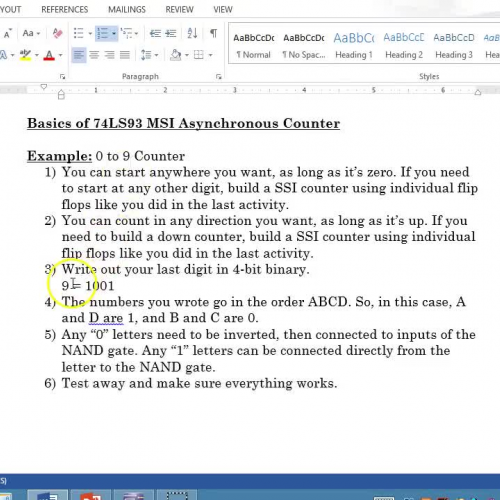Toggle show paragraph marks (¶)

pyautogui.click(x=213, y=33)
